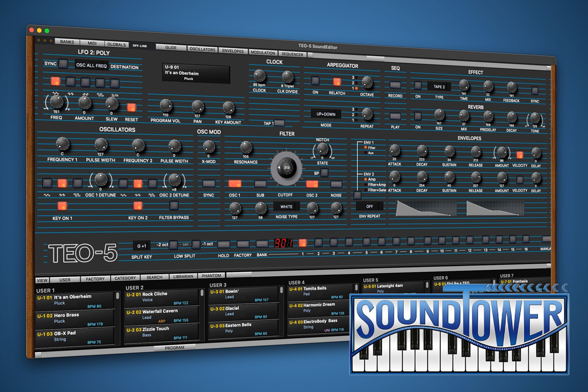
Task: Click the ENV 2 destination selector button
Action: [357, 195]
